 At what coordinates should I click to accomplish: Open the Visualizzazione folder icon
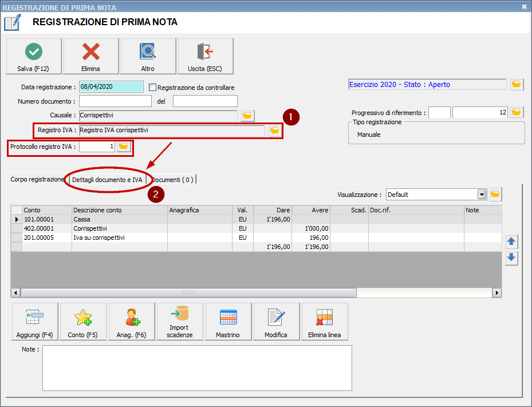[x=495, y=195]
